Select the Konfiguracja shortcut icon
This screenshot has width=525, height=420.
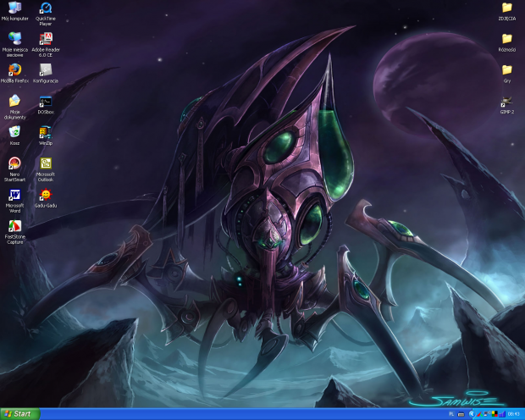tap(46, 74)
